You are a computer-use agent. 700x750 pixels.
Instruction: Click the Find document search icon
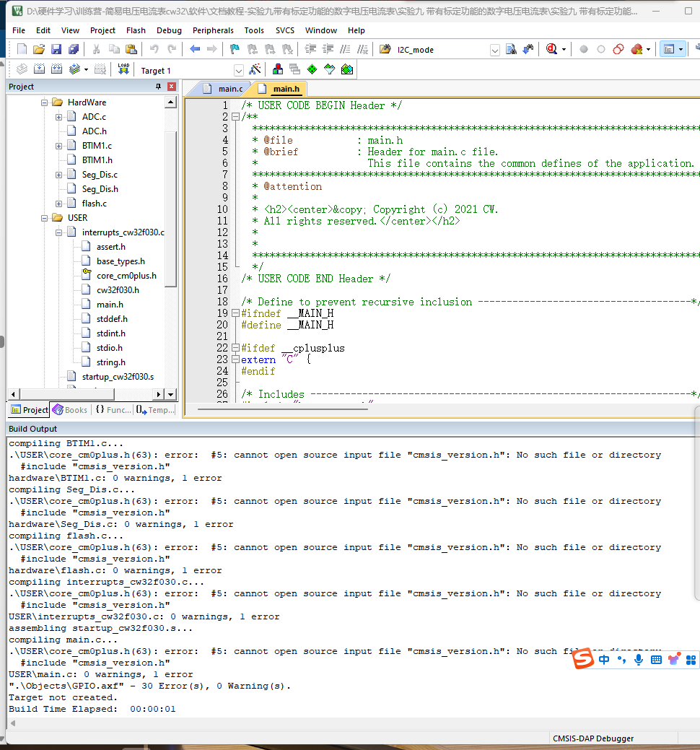coord(511,49)
